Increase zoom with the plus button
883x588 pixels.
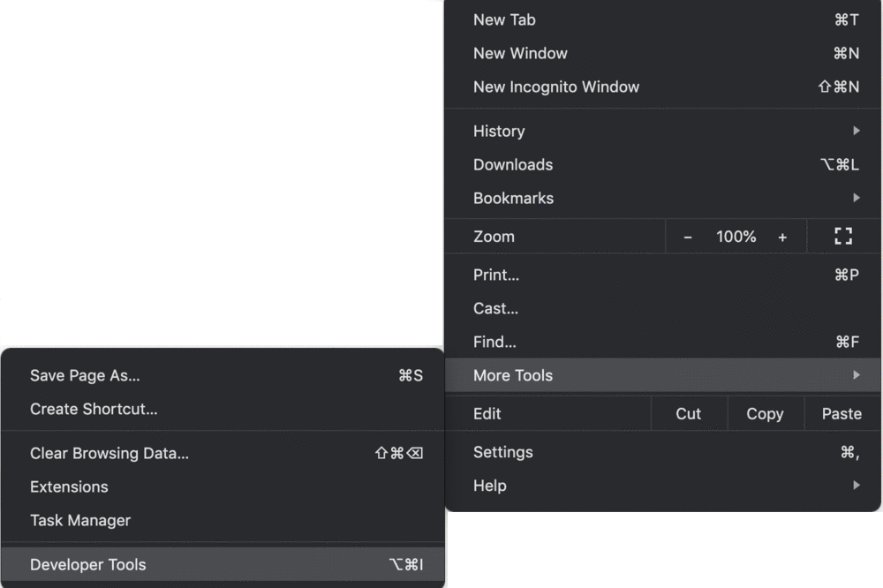[782, 237]
